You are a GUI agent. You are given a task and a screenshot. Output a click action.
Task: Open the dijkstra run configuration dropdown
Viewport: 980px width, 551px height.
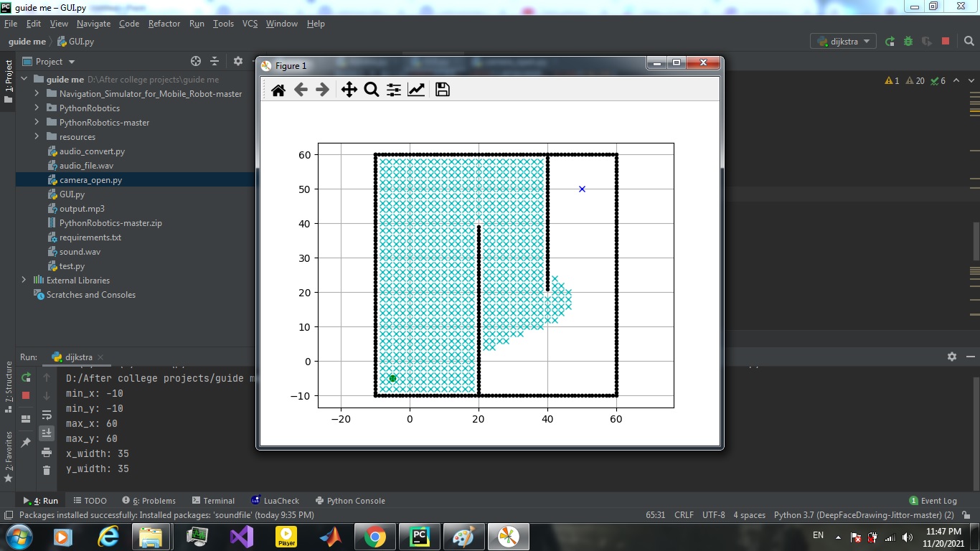pyautogui.click(x=843, y=42)
